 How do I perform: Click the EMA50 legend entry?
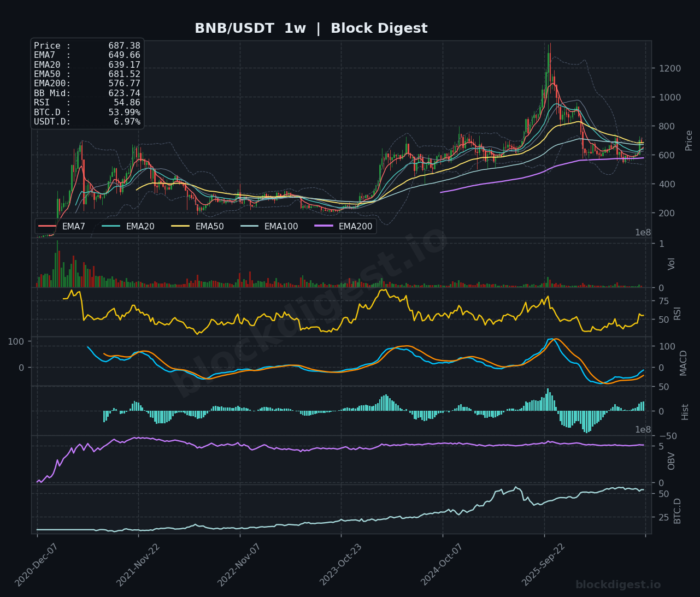pyautogui.click(x=197, y=226)
